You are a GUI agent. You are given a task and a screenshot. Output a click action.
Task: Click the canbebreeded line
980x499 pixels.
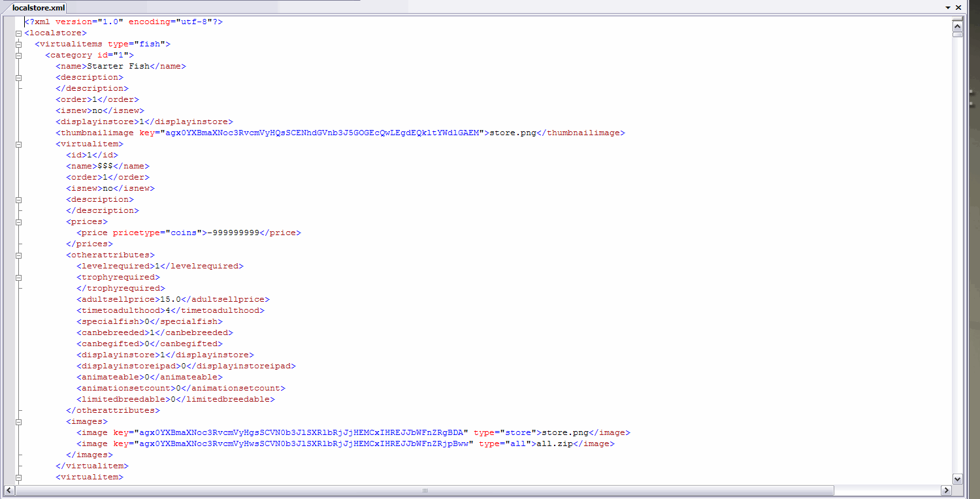155,332
